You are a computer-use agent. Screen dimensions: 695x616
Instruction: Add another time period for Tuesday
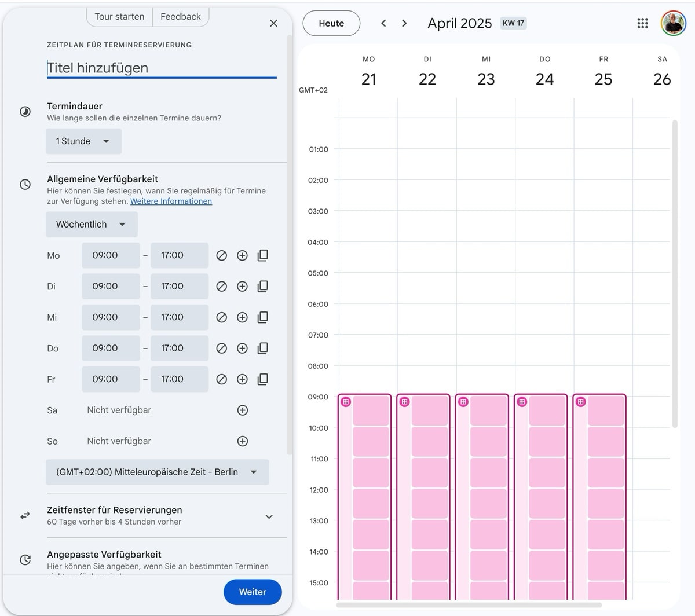[242, 287]
